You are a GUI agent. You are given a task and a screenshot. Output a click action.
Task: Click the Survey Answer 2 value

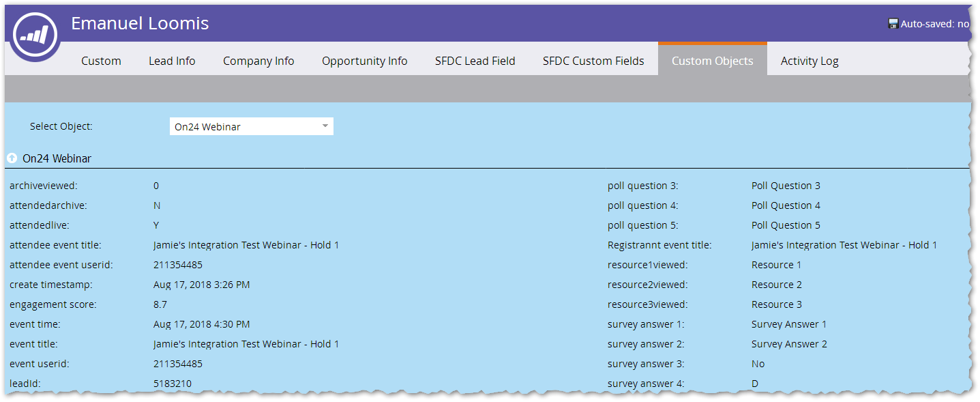(789, 344)
